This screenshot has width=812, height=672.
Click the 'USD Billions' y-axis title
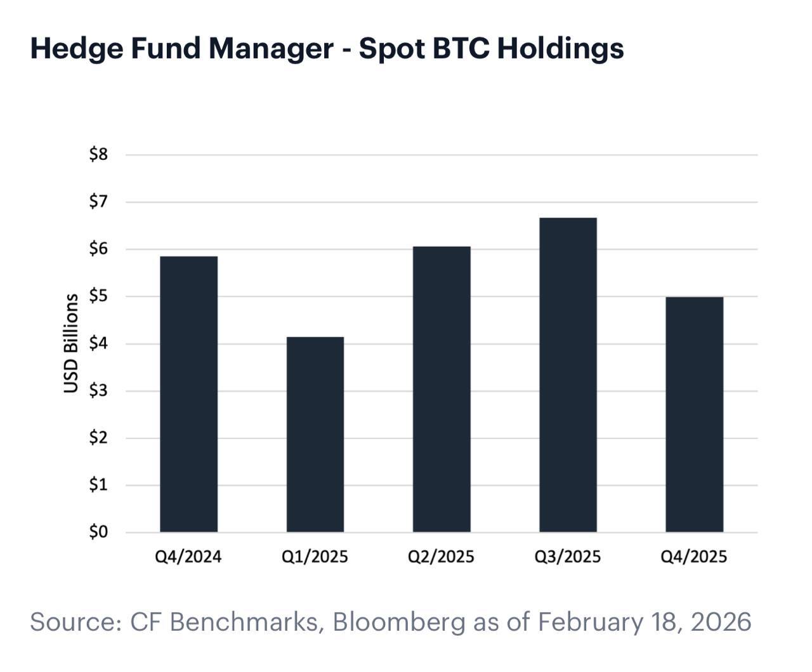pyautogui.click(x=71, y=343)
